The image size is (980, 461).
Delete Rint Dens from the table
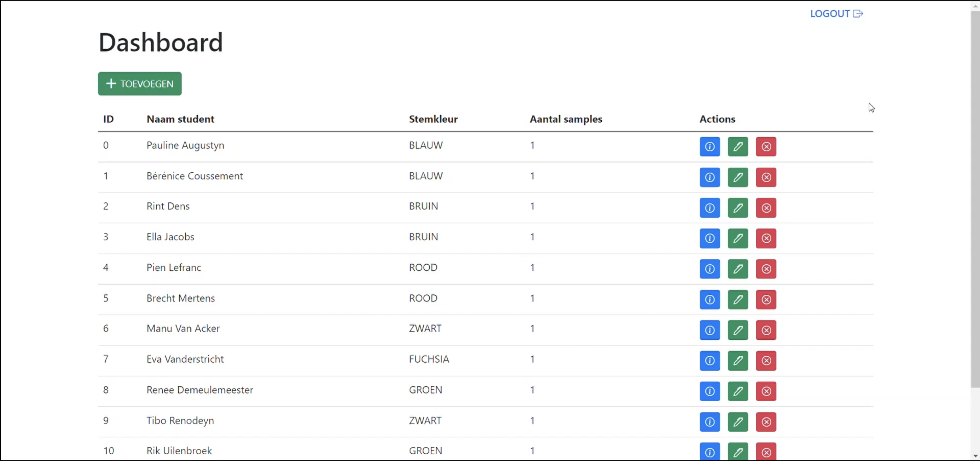coord(766,208)
